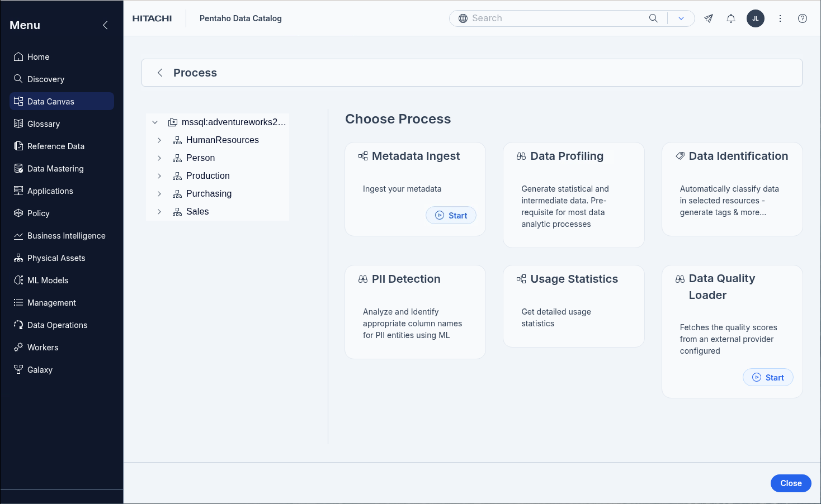Select the Production schema in tree
The height and width of the screenshot is (504, 821).
tap(207, 176)
